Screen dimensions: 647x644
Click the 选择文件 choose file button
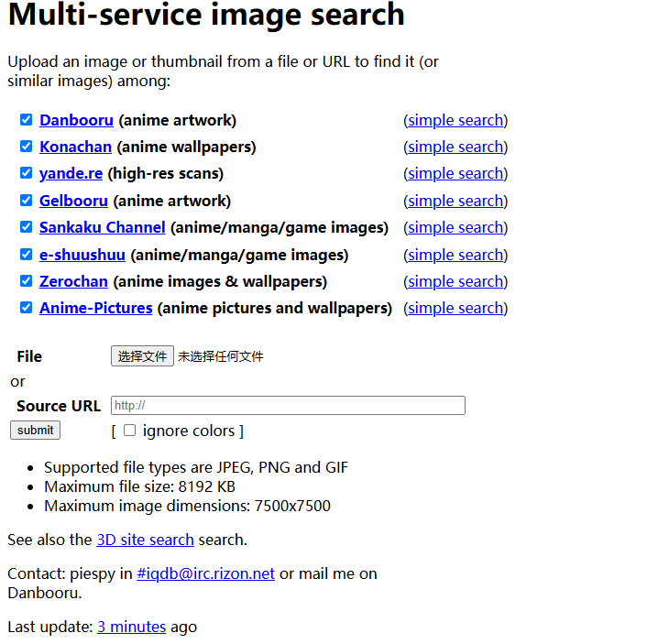click(142, 356)
